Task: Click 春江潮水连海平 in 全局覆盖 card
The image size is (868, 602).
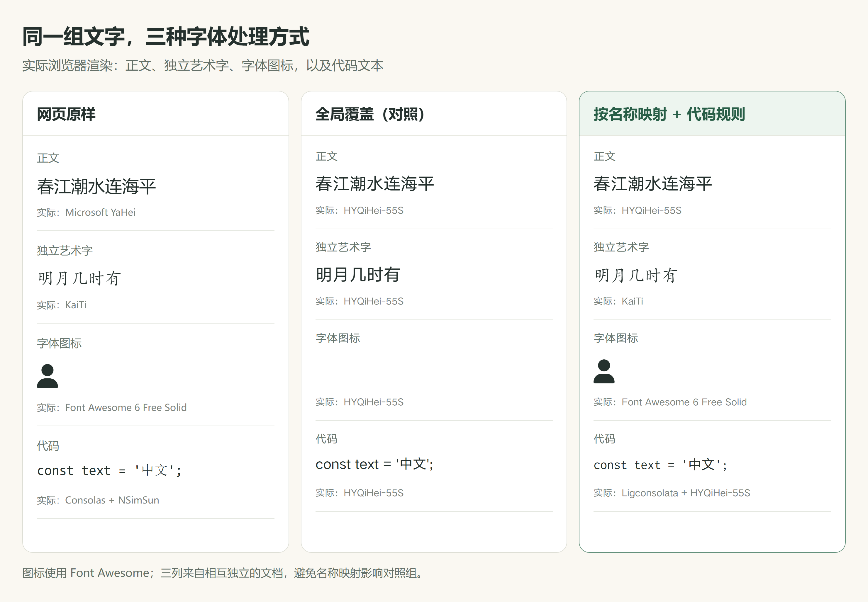Action: click(375, 184)
